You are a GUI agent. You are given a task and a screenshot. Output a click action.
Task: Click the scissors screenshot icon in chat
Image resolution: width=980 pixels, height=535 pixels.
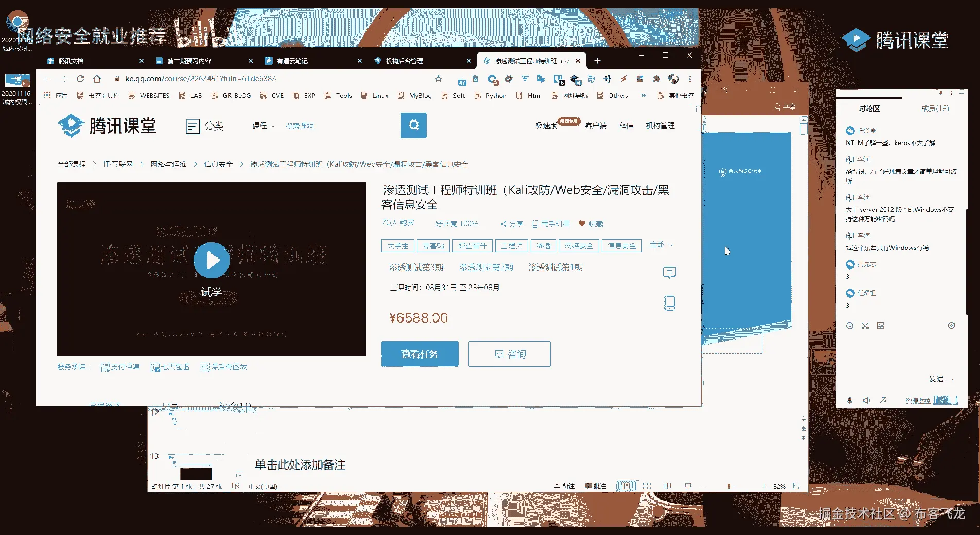pyautogui.click(x=865, y=326)
